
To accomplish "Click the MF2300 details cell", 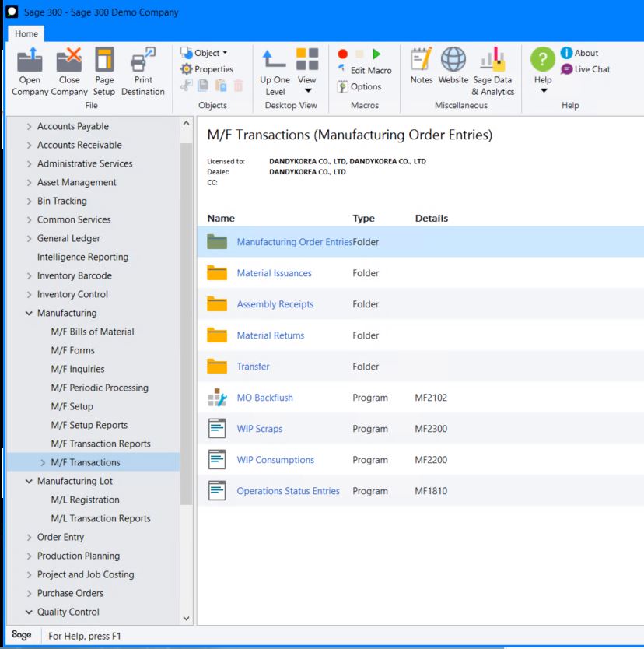I will (x=431, y=429).
